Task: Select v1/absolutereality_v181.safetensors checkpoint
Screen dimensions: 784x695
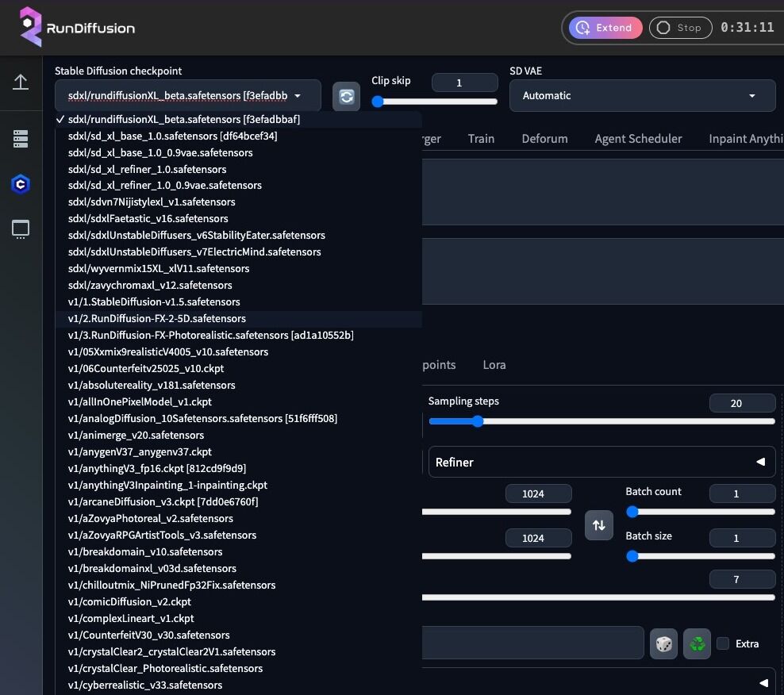Action: point(152,385)
